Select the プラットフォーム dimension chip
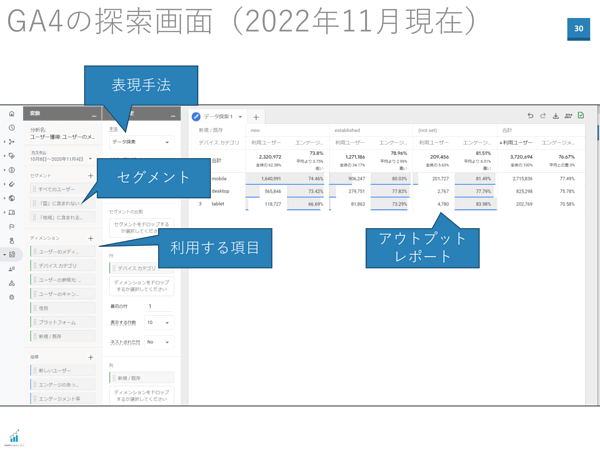 [x=62, y=322]
